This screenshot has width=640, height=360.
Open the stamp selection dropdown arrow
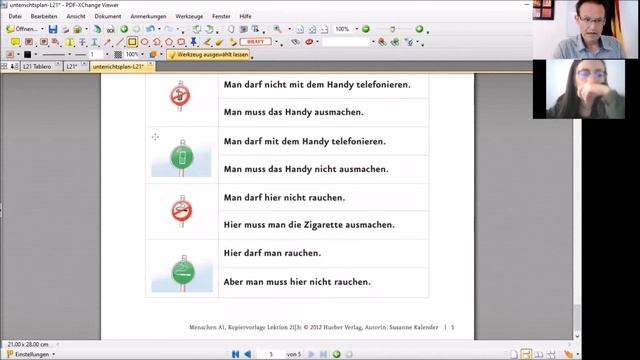(276, 42)
